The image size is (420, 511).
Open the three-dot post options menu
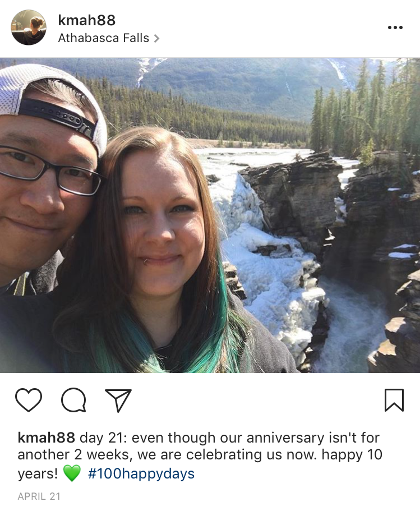coord(395,27)
